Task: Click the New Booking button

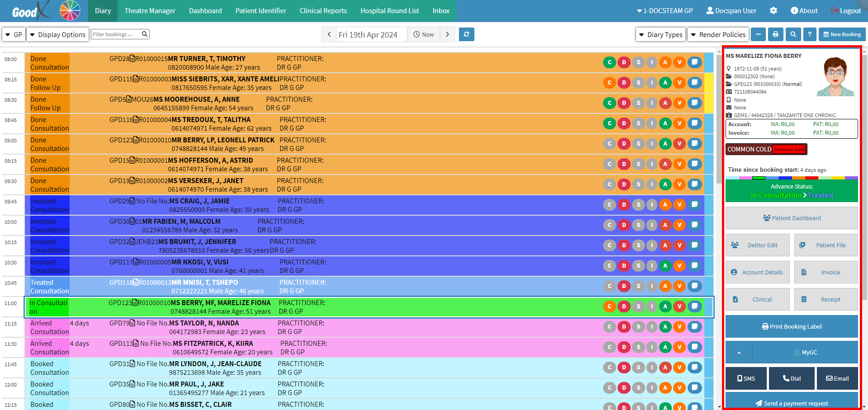Action: tap(842, 34)
